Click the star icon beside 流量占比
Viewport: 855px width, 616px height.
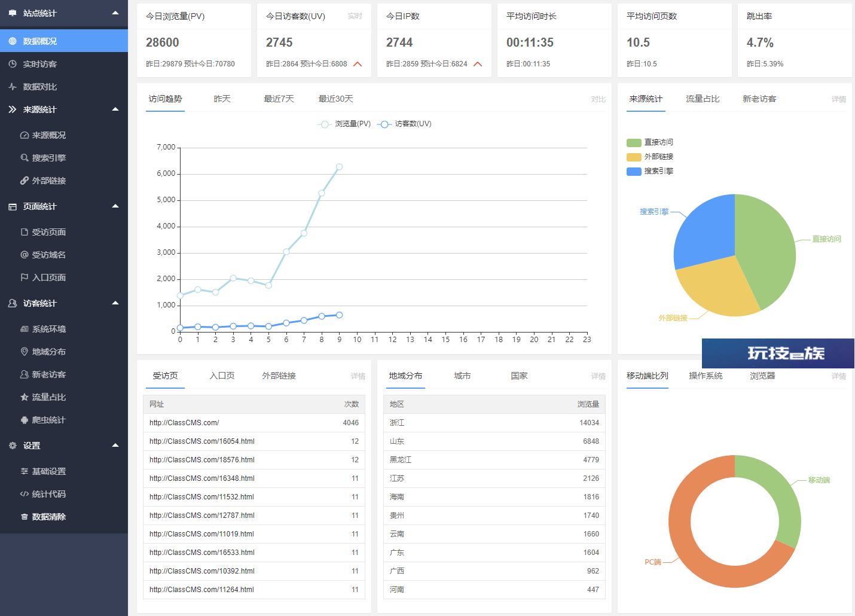pos(25,397)
